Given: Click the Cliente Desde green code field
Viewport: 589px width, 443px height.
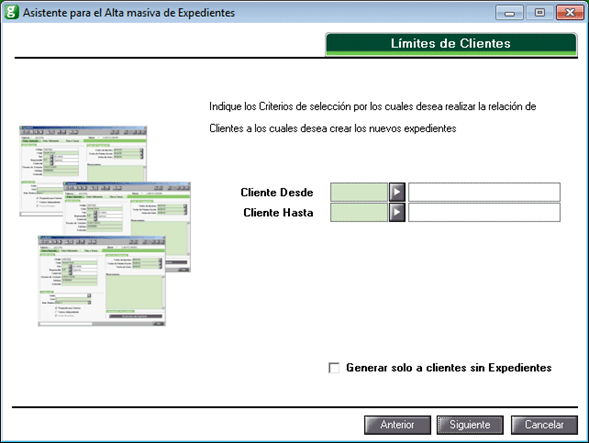Looking at the screenshot, I should coord(359,192).
